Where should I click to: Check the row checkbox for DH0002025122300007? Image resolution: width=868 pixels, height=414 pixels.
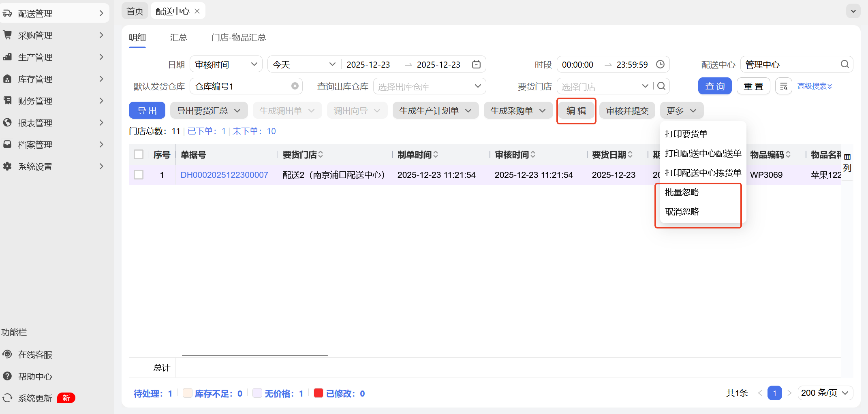pyautogui.click(x=139, y=175)
